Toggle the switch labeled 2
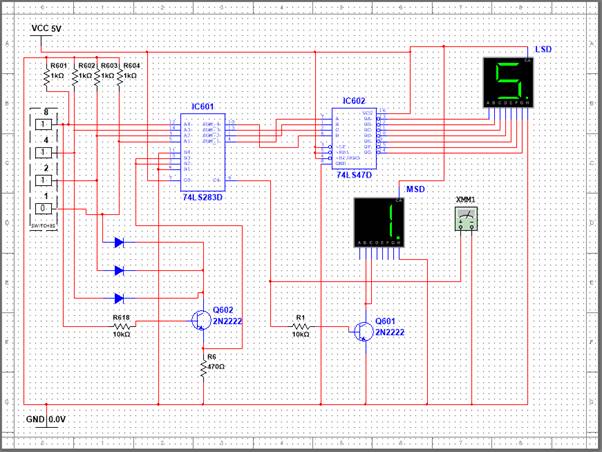 coord(43,180)
